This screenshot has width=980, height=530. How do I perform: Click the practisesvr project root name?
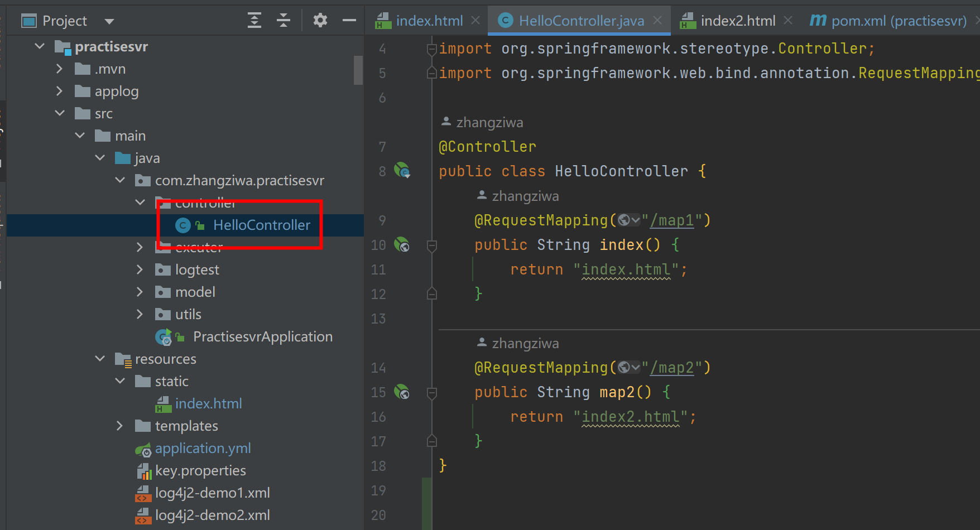click(111, 46)
